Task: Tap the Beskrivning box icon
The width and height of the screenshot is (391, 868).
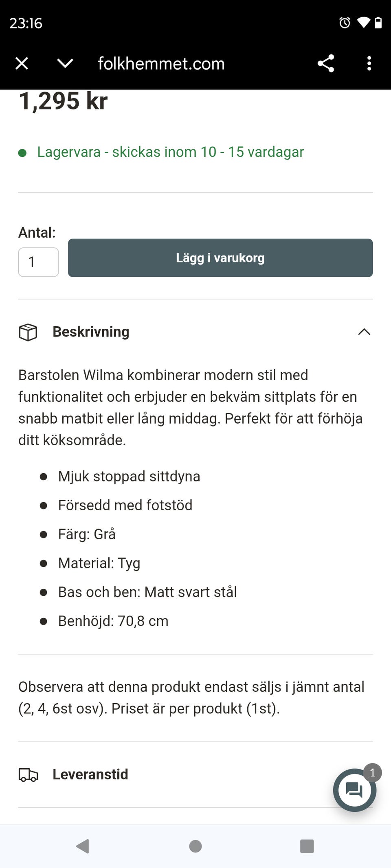Action: point(28,332)
